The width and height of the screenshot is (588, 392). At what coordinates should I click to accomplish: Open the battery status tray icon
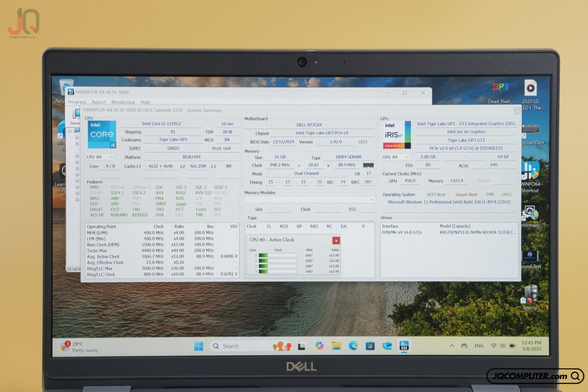(x=512, y=346)
